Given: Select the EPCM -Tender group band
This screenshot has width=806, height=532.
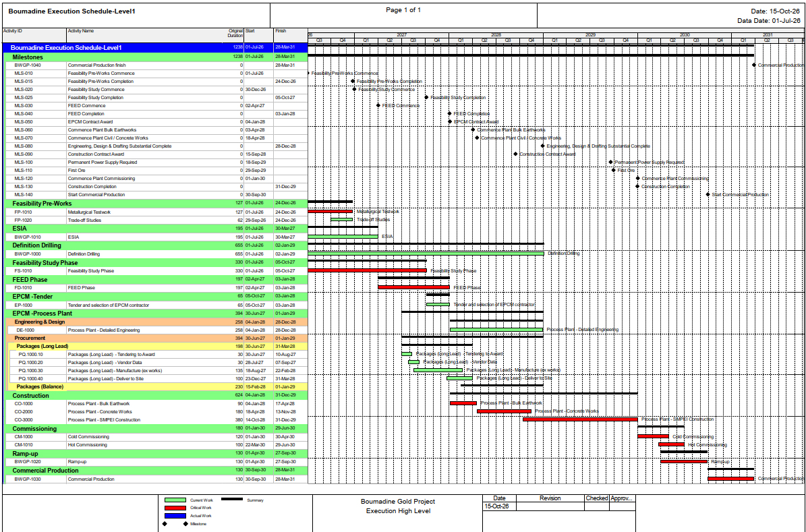Looking at the screenshot, I should (156, 297).
